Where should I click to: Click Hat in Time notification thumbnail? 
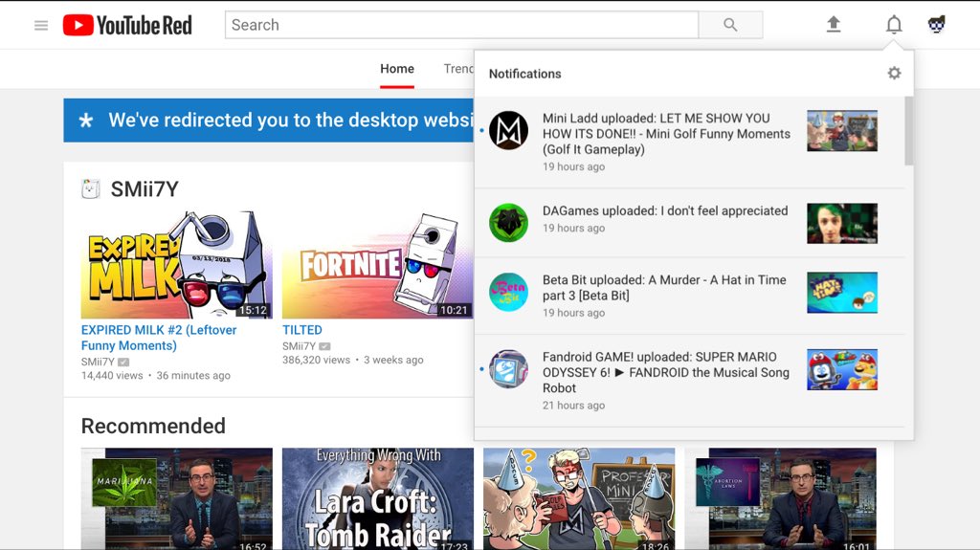coord(842,292)
